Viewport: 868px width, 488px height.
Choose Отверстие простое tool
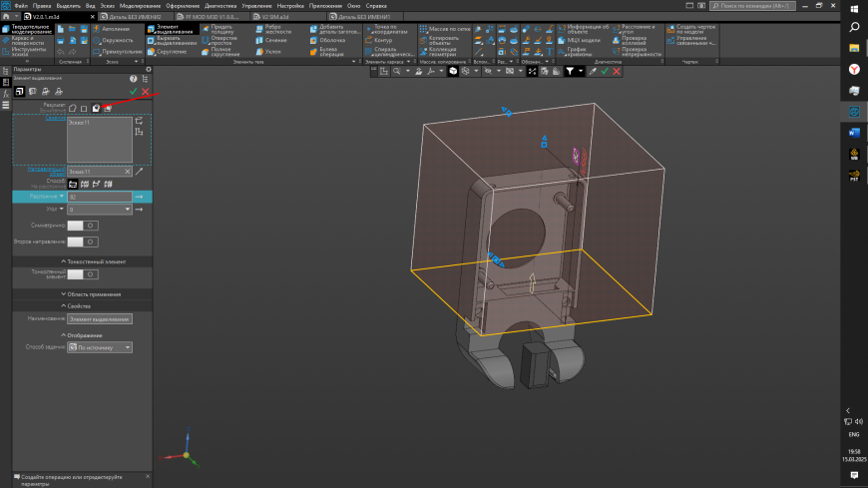219,41
